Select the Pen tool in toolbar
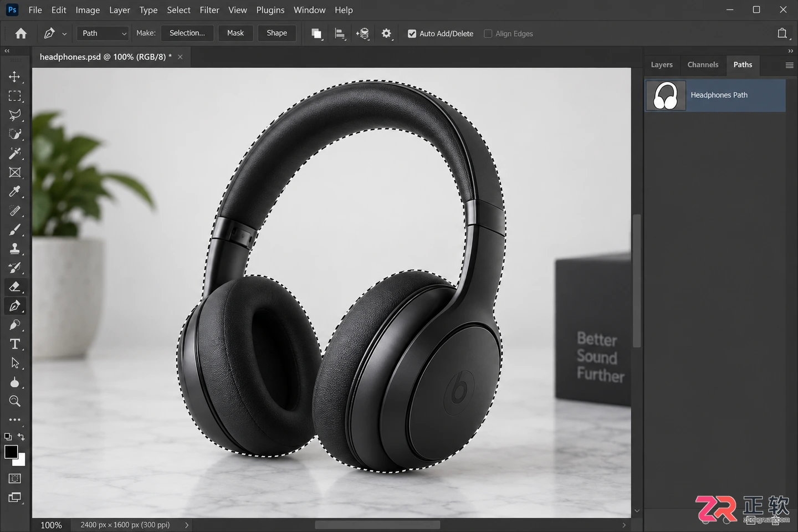 (14, 306)
